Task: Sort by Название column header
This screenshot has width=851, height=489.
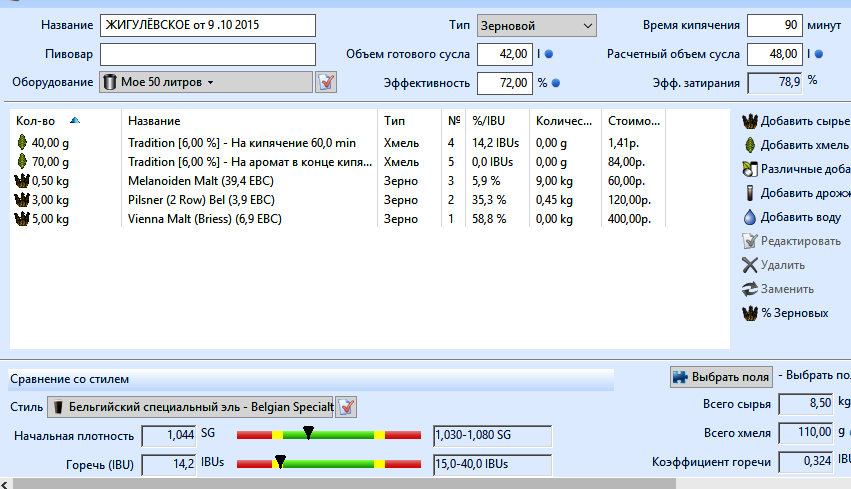Action: [249, 120]
